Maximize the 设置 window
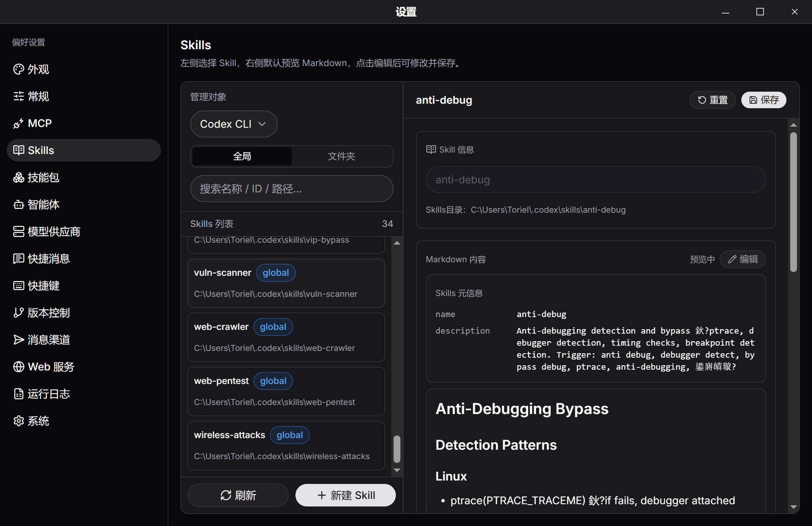Image resolution: width=812 pixels, height=526 pixels. pyautogui.click(x=760, y=12)
